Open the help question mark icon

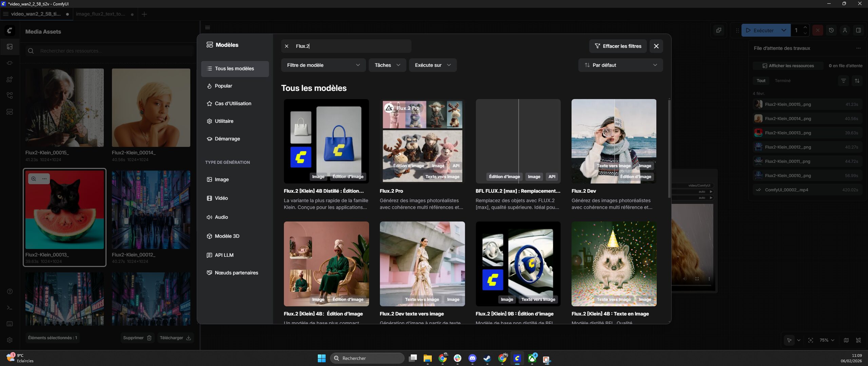pos(10,291)
